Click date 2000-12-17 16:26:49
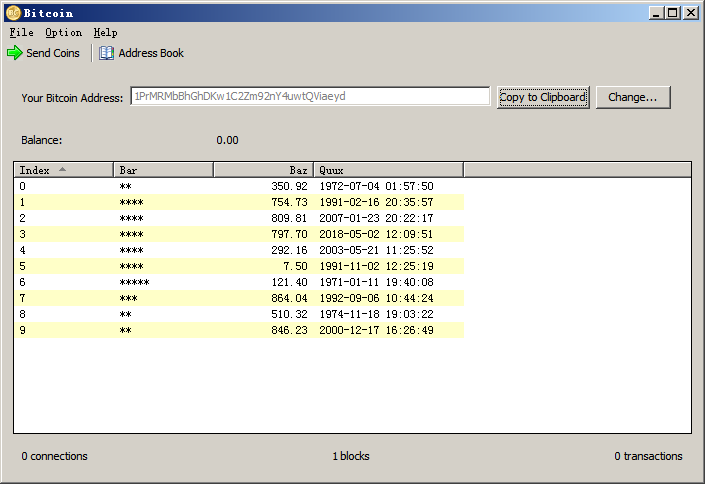The image size is (705, 484). [376, 330]
